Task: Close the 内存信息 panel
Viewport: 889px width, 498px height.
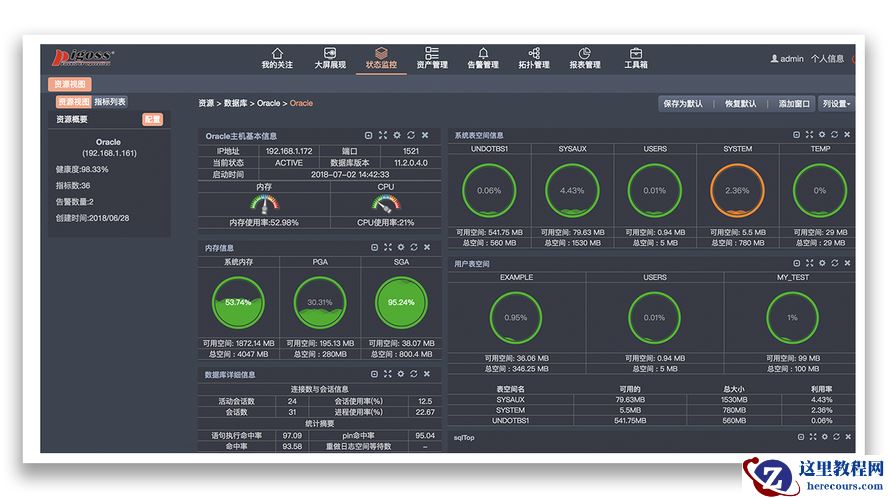Action: pos(427,247)
